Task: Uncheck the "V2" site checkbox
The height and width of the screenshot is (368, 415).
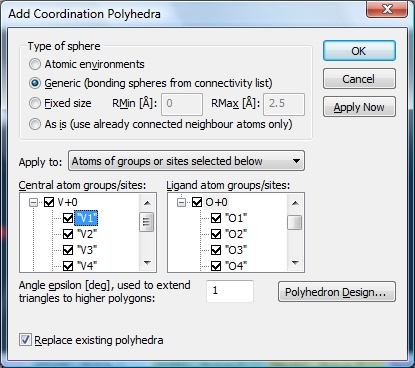Action: [x=68, y=234]
